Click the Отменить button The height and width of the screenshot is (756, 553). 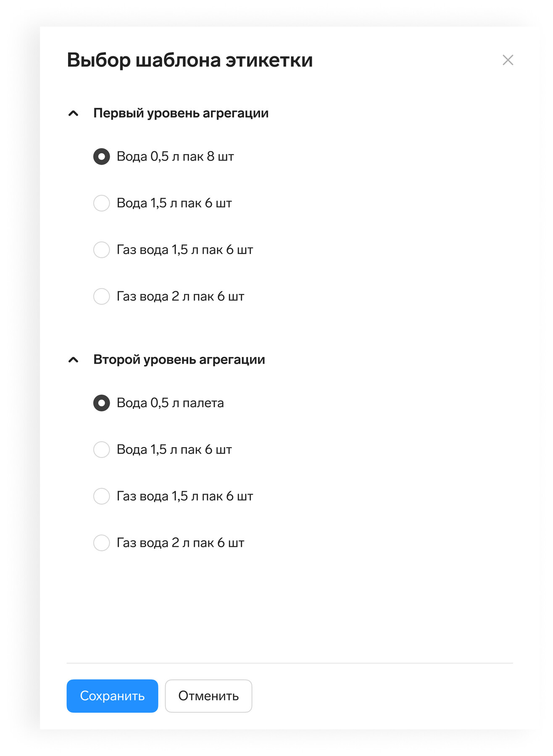(208, 696)
